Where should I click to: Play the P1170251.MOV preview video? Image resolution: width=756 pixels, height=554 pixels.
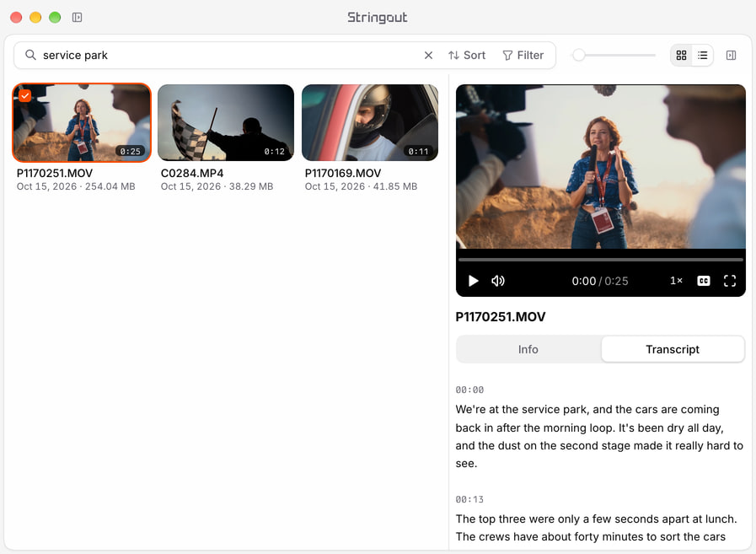pos(473,281)
